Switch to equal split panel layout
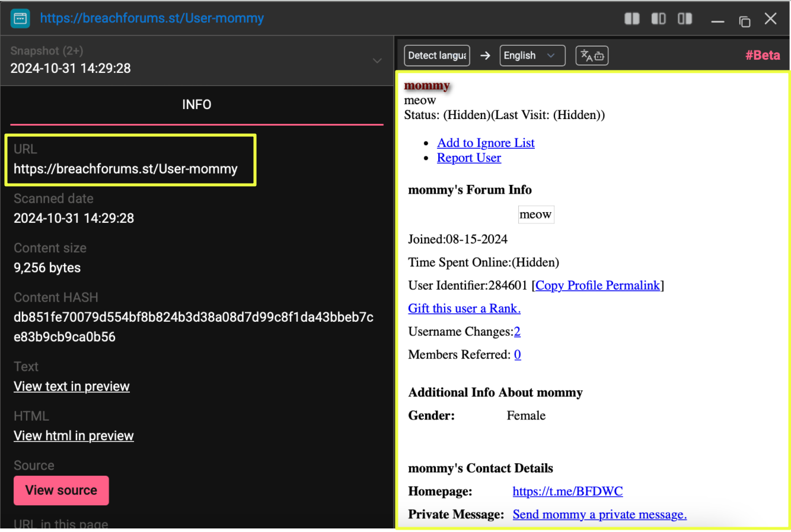The height and width of the screenshot is (532, 791). [x=632, y=19]
